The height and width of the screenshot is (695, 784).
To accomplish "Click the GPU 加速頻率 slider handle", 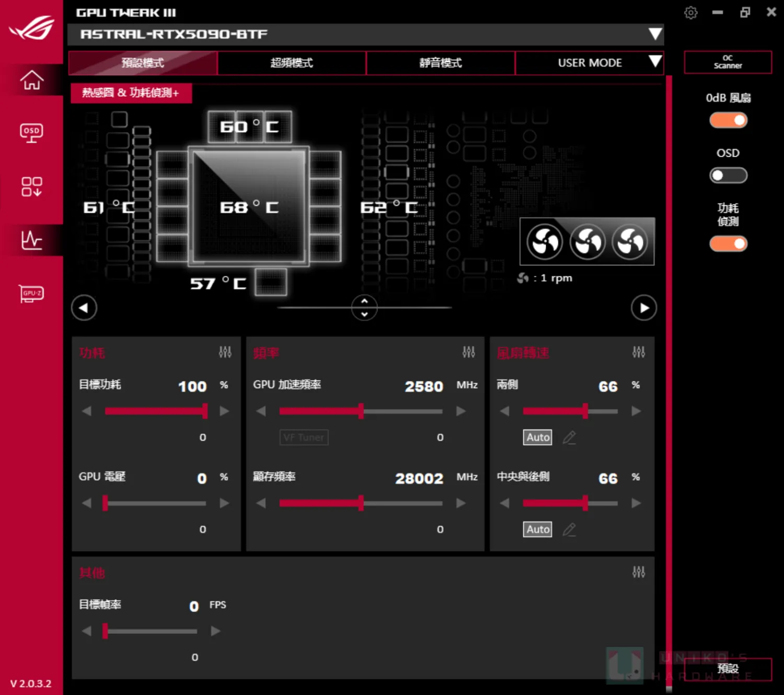I will tap(361, 411).
